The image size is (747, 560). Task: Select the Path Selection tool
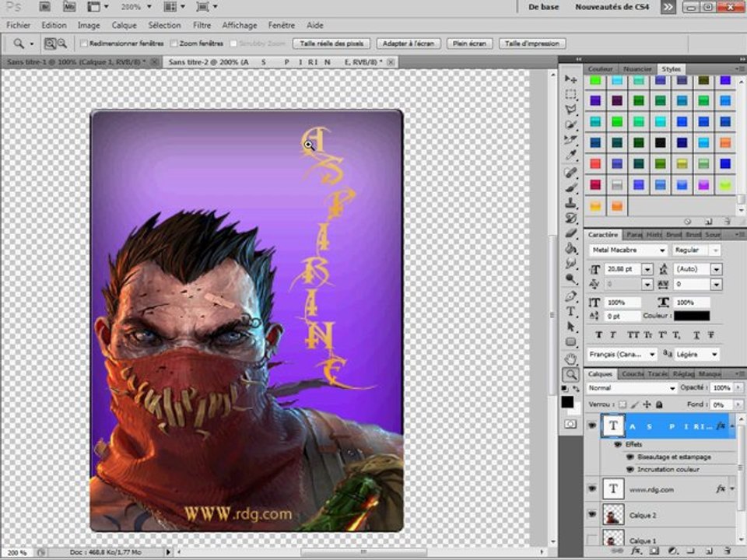point(570,327)
